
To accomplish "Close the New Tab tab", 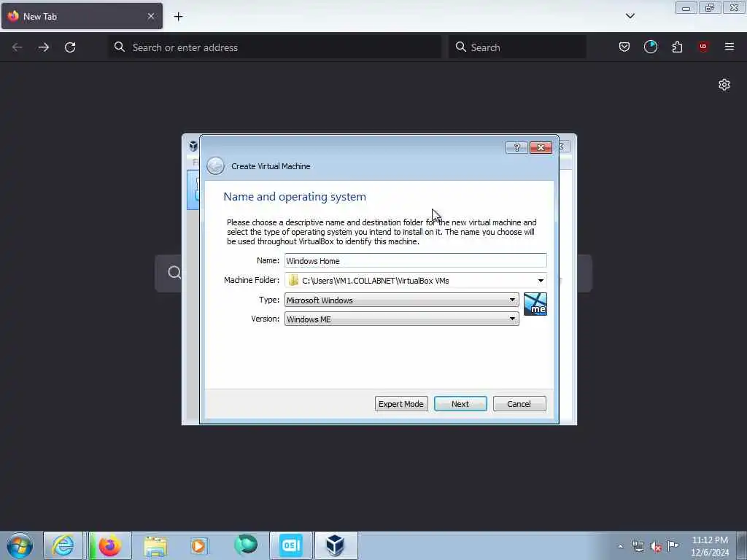I will pos(150,16).
